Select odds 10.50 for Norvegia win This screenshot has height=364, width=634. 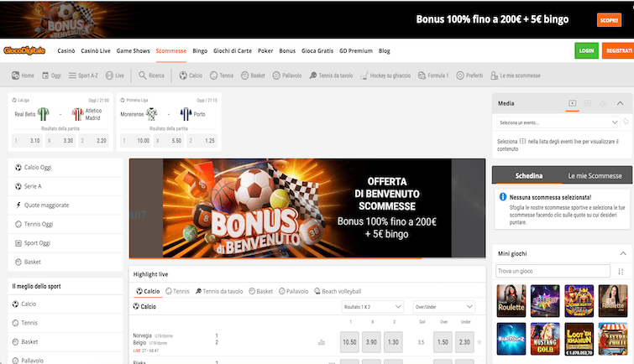pos(349,342)
